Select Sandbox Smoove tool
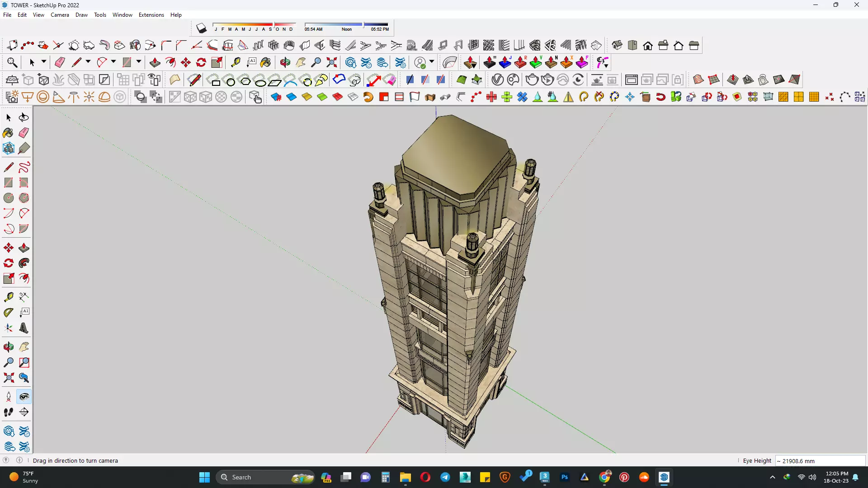 coord(733,80)
